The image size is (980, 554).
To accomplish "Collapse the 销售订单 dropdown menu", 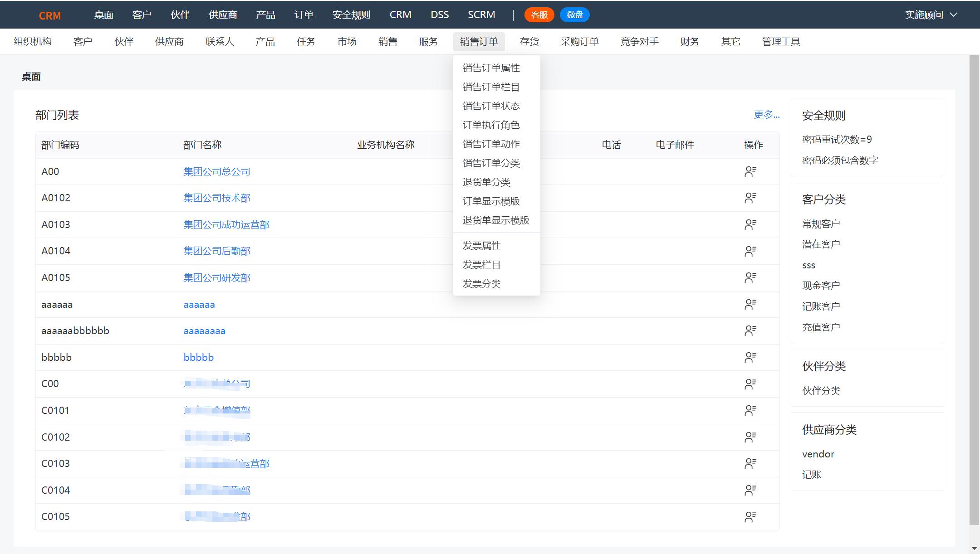I will [x=479, y=42].
